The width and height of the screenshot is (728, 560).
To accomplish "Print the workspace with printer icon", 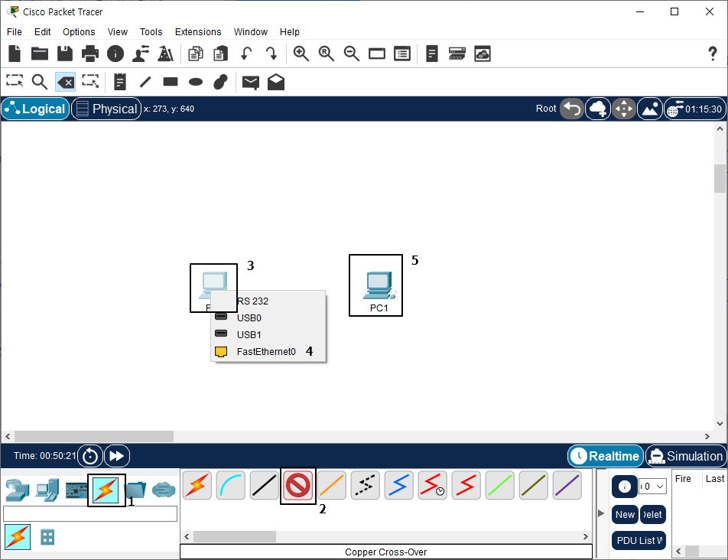I will (x=89, y=54).
